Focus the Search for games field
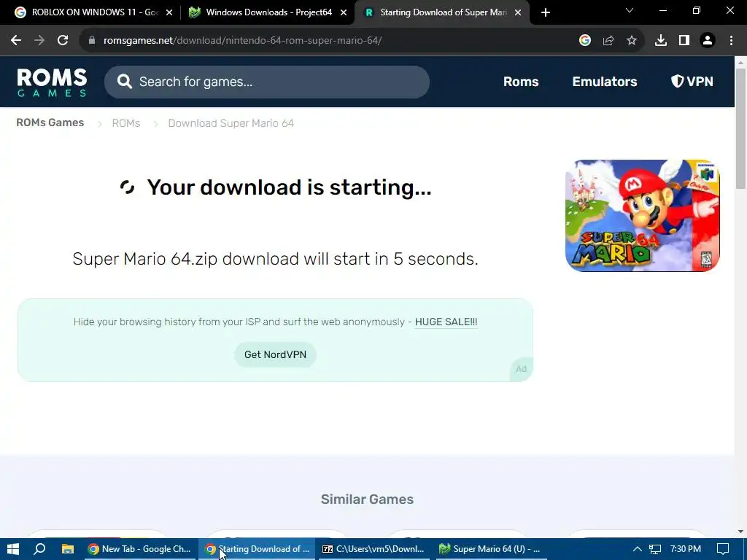The height and width of the screenshot is (560, 747). [267, 82]
